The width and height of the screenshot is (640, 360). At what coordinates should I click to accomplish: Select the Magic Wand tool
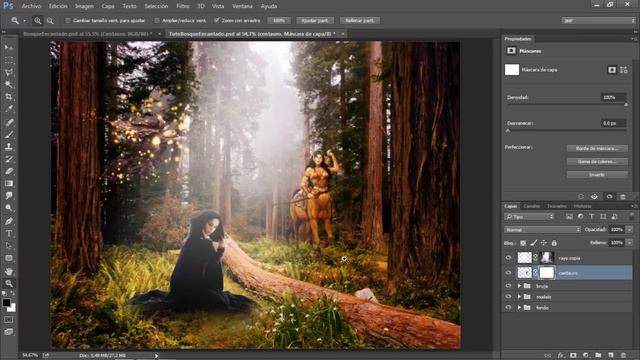[9, 84]
